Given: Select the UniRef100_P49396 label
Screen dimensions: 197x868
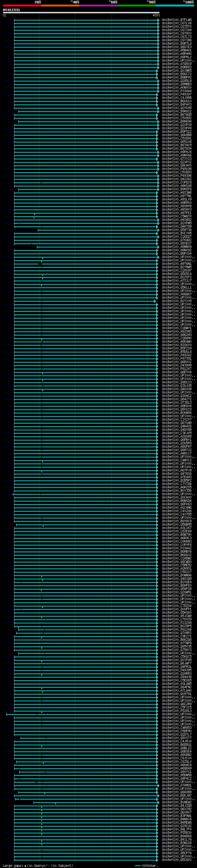Looking at the screenshot, I should (177, 176).
